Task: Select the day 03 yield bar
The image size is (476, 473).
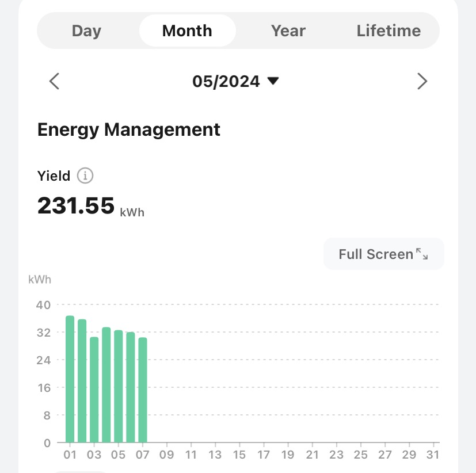Action: point(94,390)
